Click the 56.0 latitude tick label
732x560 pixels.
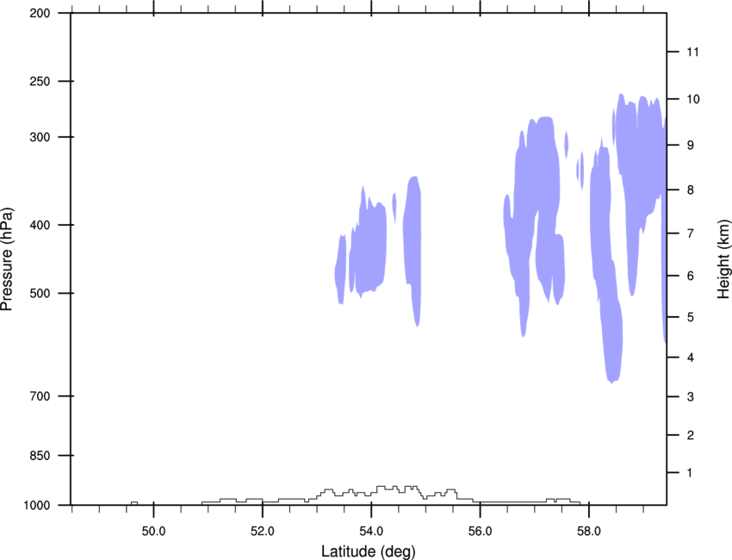481,532
